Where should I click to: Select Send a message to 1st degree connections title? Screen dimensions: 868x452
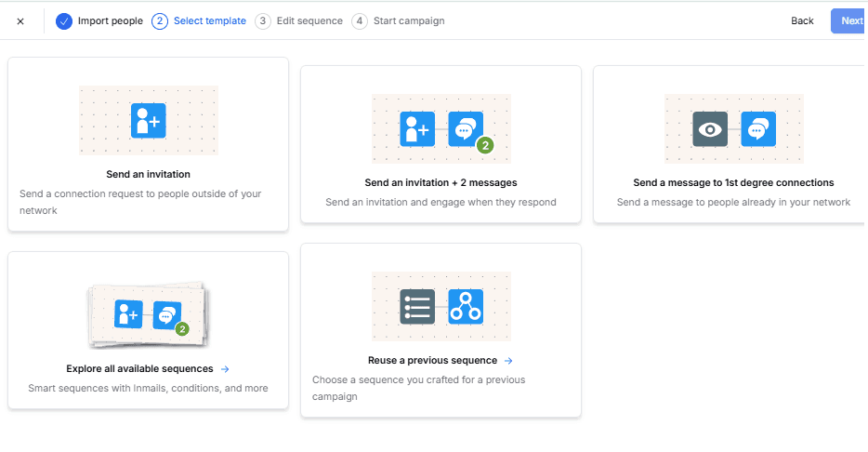coord(733,183)
